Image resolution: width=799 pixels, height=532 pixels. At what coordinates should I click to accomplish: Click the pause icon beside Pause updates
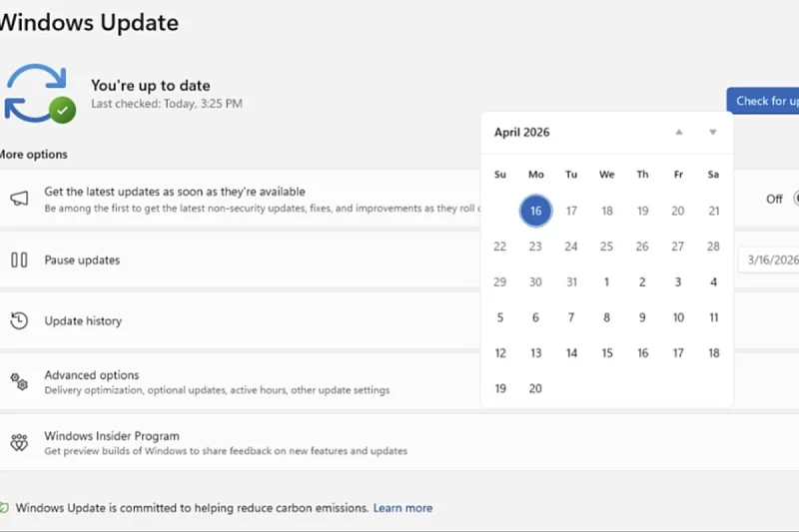tap(19, 260)
